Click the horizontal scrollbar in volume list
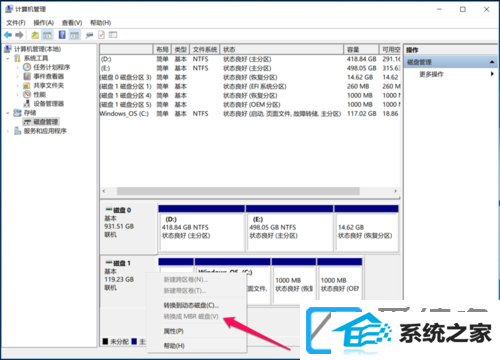 click(x=238, y=191)
